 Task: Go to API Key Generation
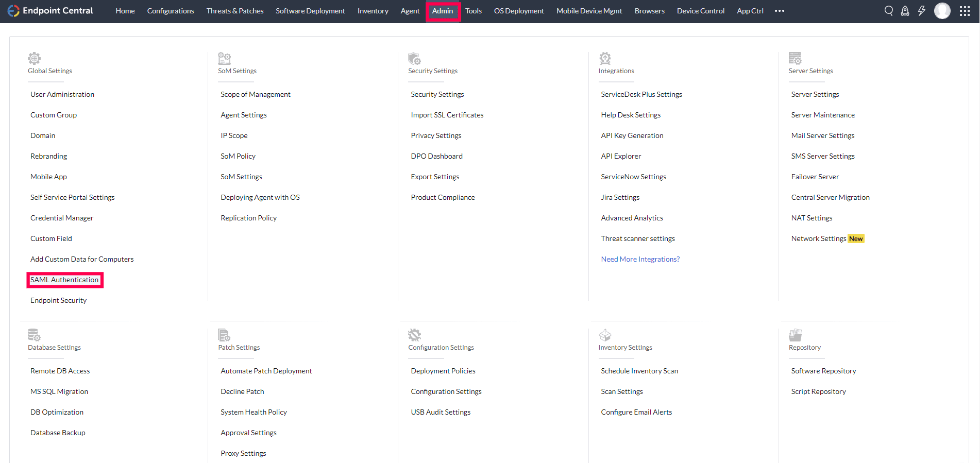click(632, 135)
